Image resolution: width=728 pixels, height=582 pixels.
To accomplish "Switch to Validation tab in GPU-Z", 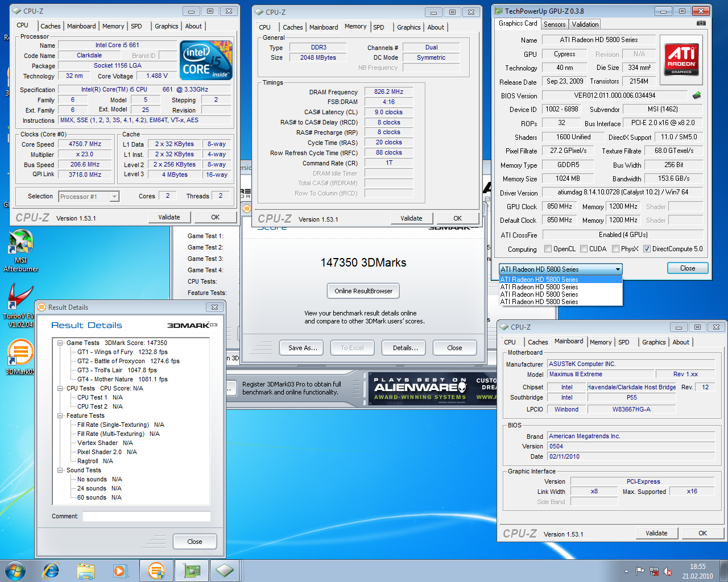I will [x=585, y=24].
